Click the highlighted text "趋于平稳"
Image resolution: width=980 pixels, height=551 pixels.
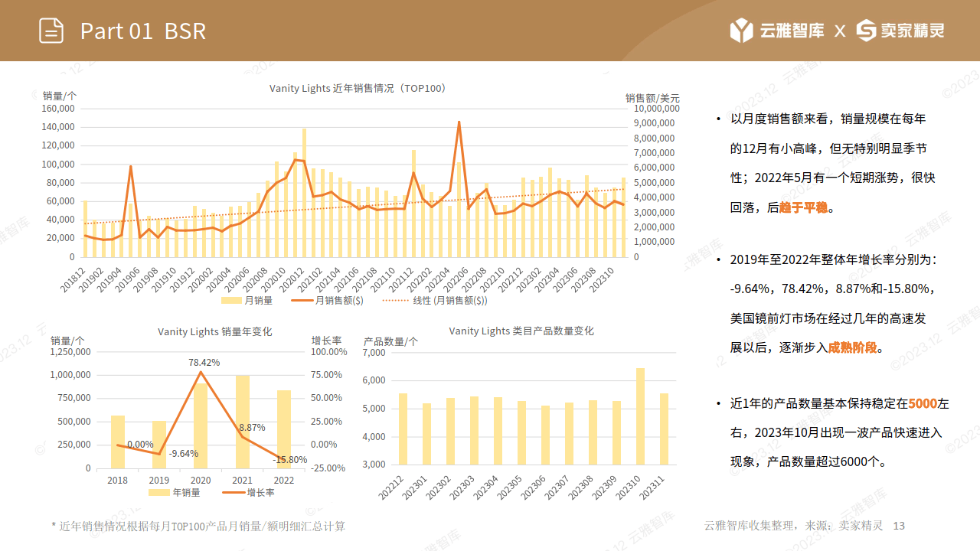804,207
